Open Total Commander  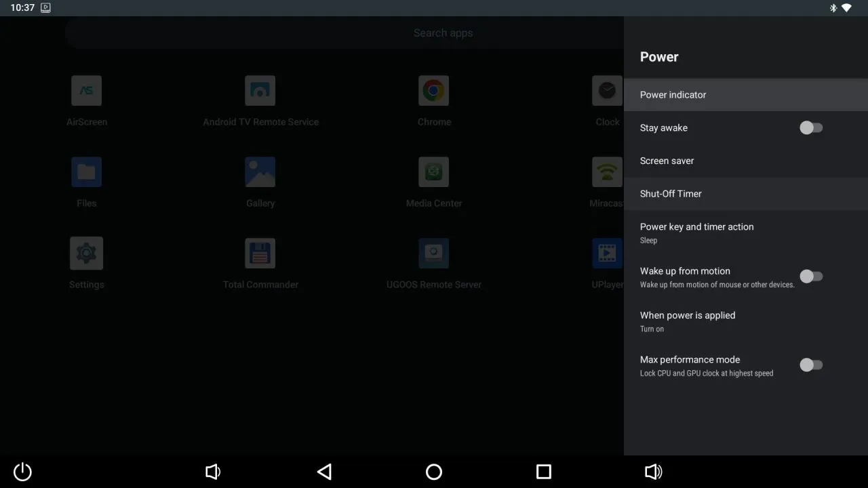click(x=260, y=253)
